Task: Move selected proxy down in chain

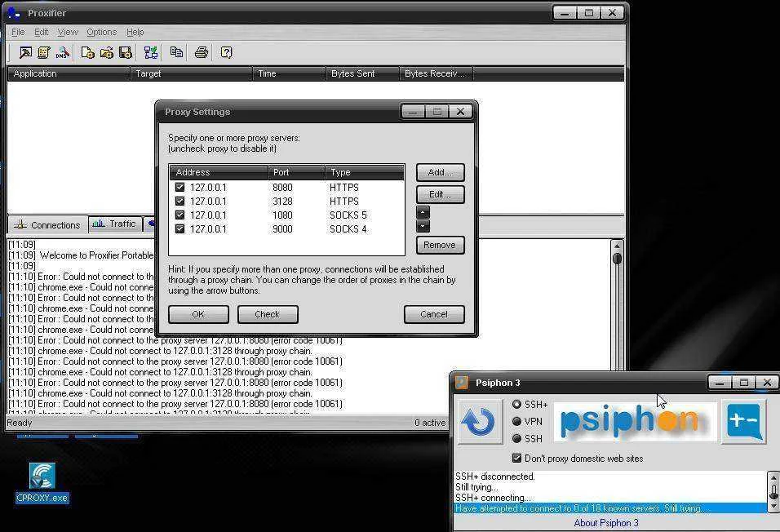Action: pos(423,226)
